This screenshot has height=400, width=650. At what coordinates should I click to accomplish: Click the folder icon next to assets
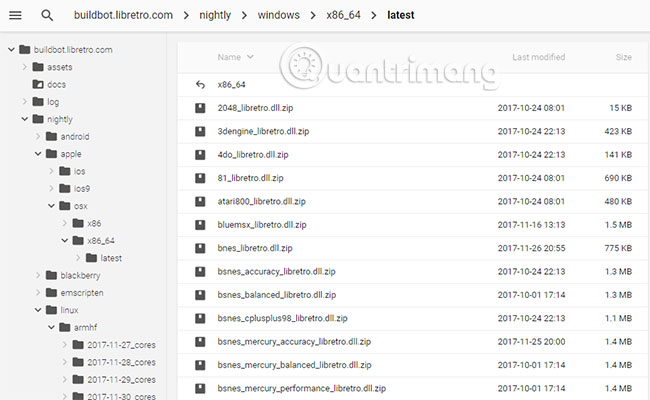pyautogui.click(x=38, y=67)
